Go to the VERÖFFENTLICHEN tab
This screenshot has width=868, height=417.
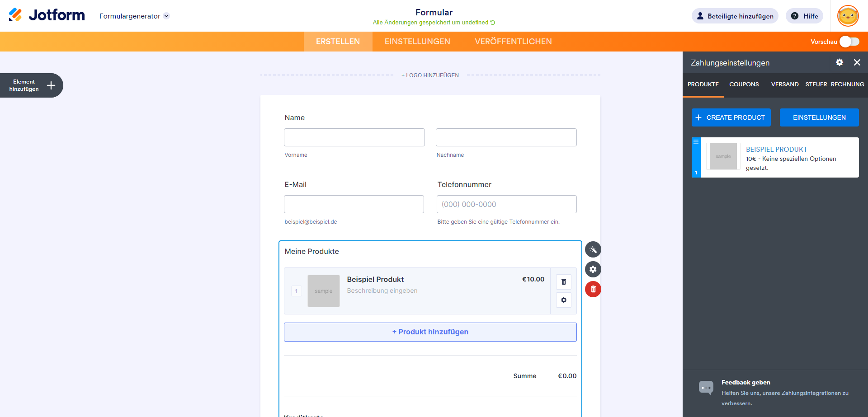[513, 42]
